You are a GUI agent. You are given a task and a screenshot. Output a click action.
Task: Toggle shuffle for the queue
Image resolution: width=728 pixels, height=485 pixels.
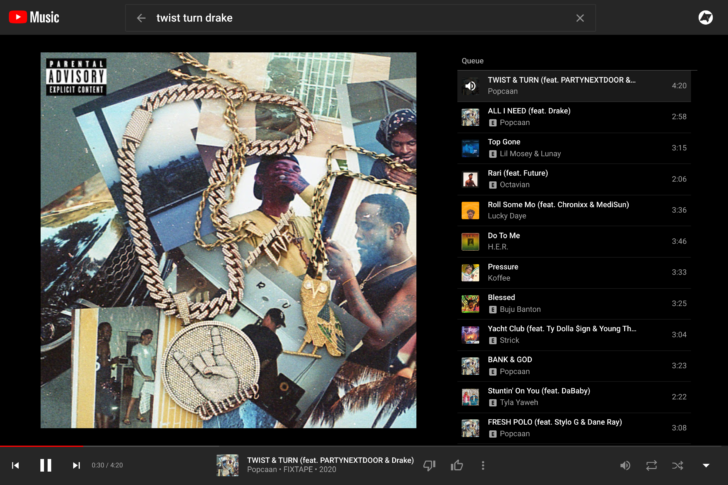tap(677, 465)
